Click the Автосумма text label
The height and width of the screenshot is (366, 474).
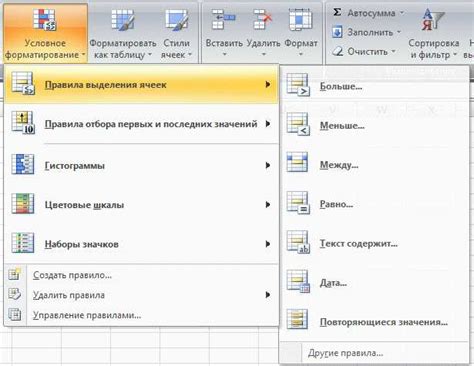(x=371, y=13)
